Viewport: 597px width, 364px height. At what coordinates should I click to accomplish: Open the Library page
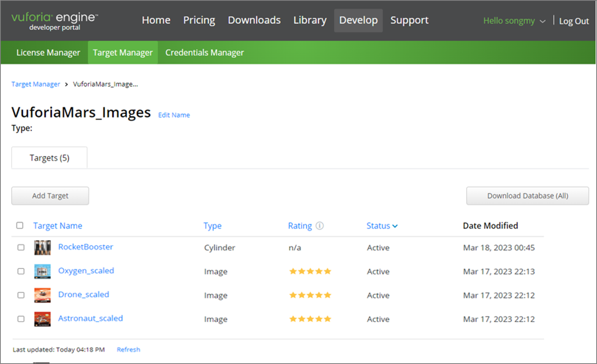[310, 20]
